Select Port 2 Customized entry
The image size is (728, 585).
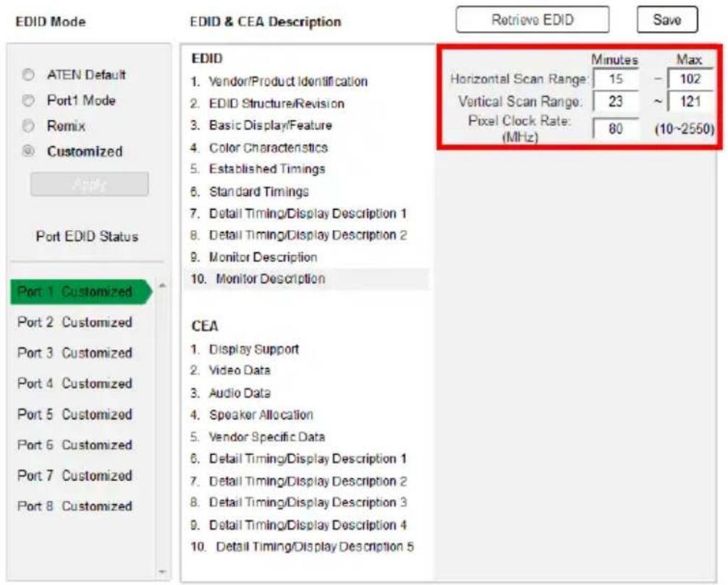(x=75, y=322)
